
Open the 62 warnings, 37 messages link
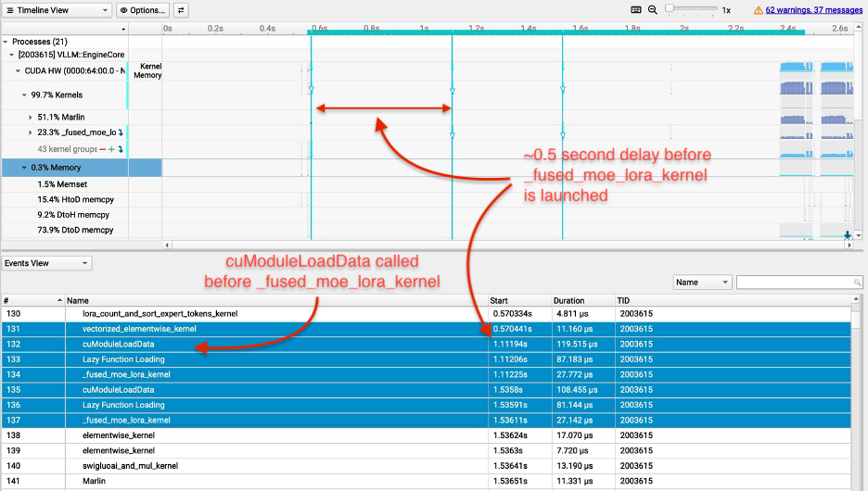pos(813,10)
